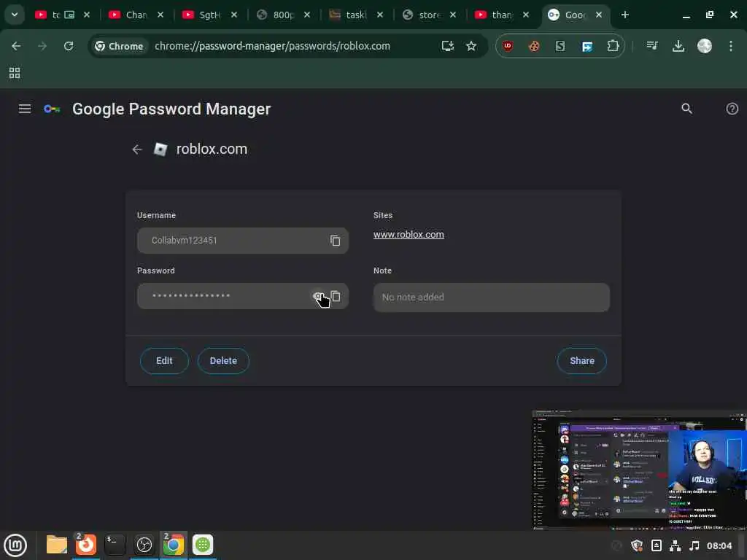
Task: Open a new browser tab
Action: [x=625, y=15]
